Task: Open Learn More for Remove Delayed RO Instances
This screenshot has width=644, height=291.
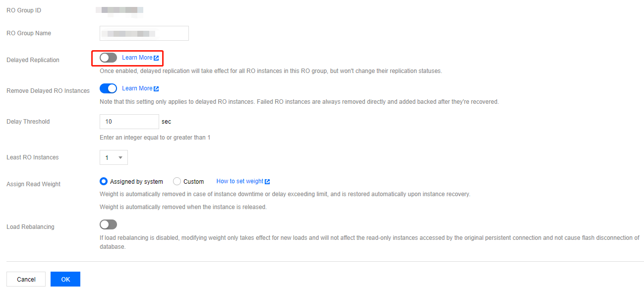Action: pyautogui.click(x=137, y=88)
